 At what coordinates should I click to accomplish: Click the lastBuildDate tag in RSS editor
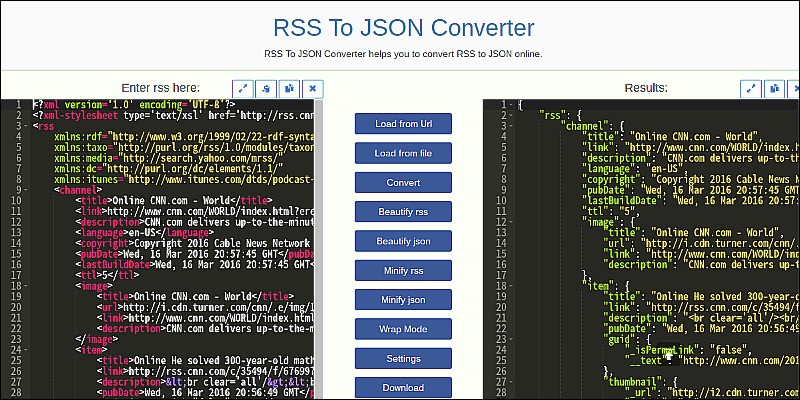(195, 265)
